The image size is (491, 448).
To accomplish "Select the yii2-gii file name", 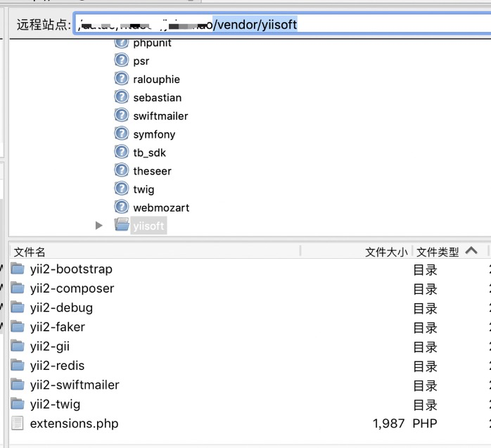I will (50, 347).
